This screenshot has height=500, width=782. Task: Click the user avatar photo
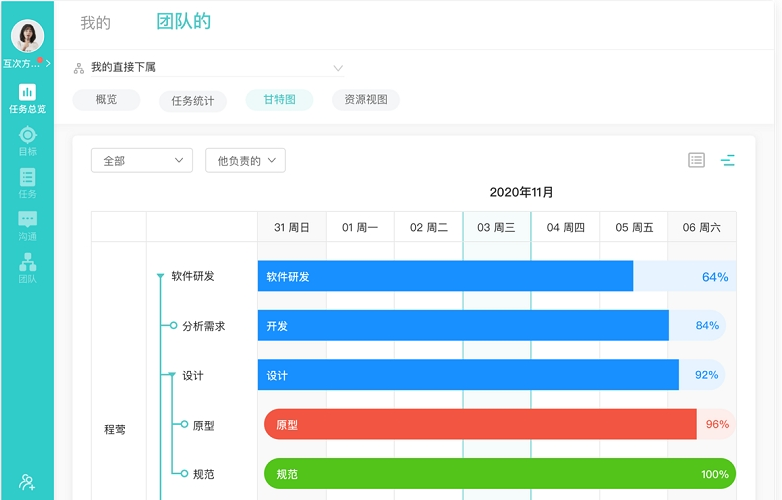(x=27, y=37)
